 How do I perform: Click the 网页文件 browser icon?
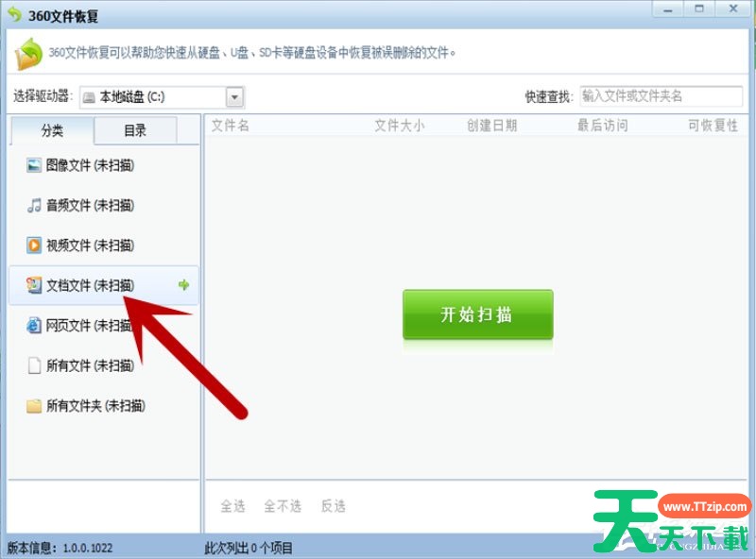click(34, 325)
